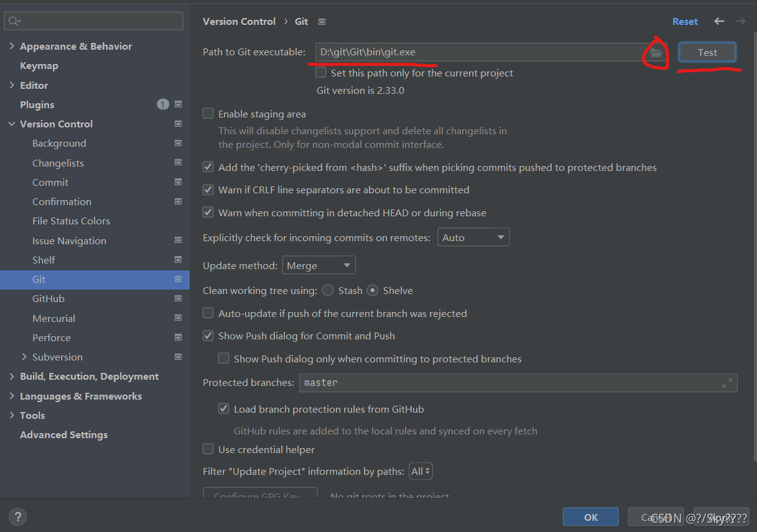Click project icon next to GitHub
This screenshot has width=757, height=532.
(179, 298)
